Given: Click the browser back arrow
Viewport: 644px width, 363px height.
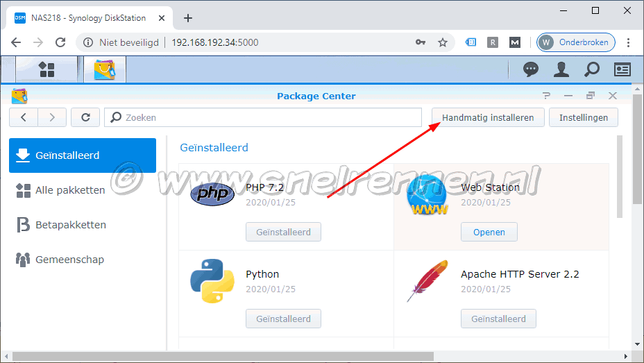Looking at the screenshot, I should 16,42.
